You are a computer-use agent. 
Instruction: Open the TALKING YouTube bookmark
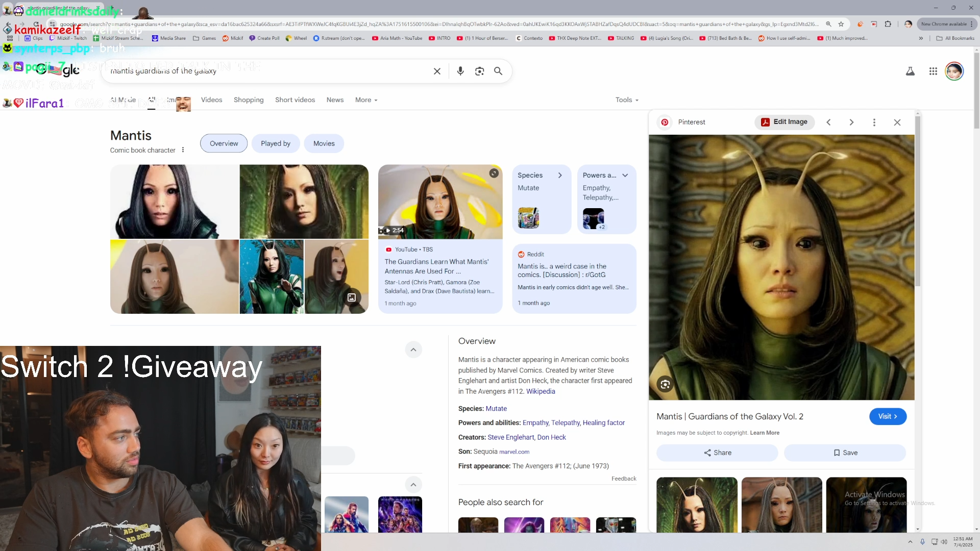(x=621, y=38)
